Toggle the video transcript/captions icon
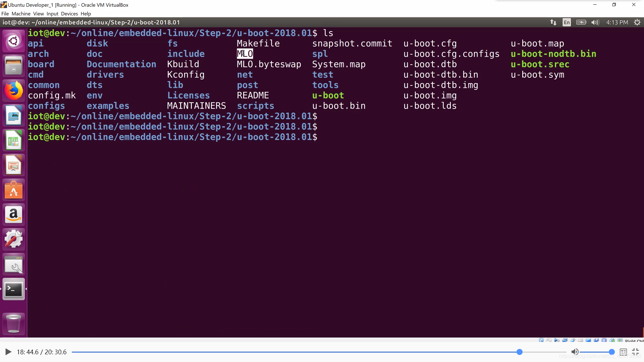Viewport: 644px width, 362px height. 623,352
